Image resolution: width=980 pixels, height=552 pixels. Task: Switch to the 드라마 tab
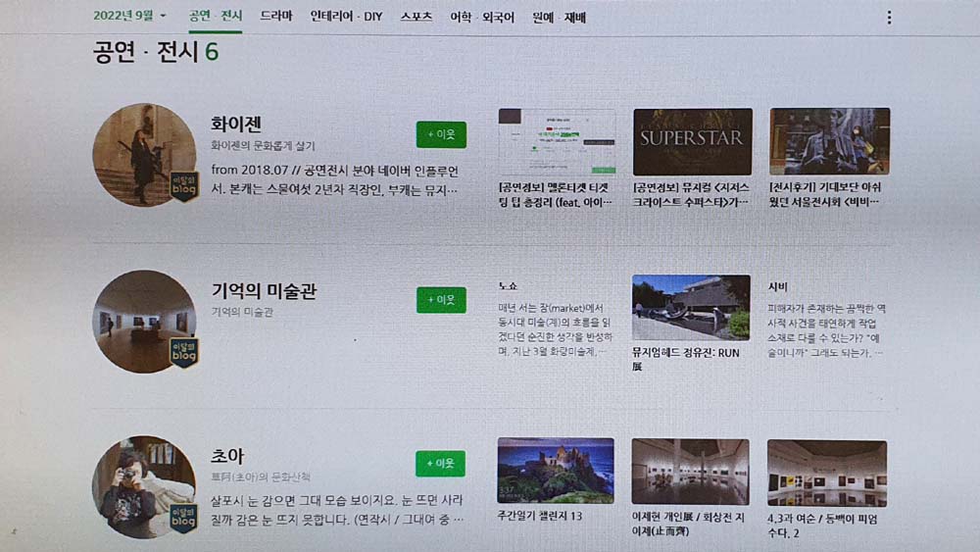click(x=275, y=17)
